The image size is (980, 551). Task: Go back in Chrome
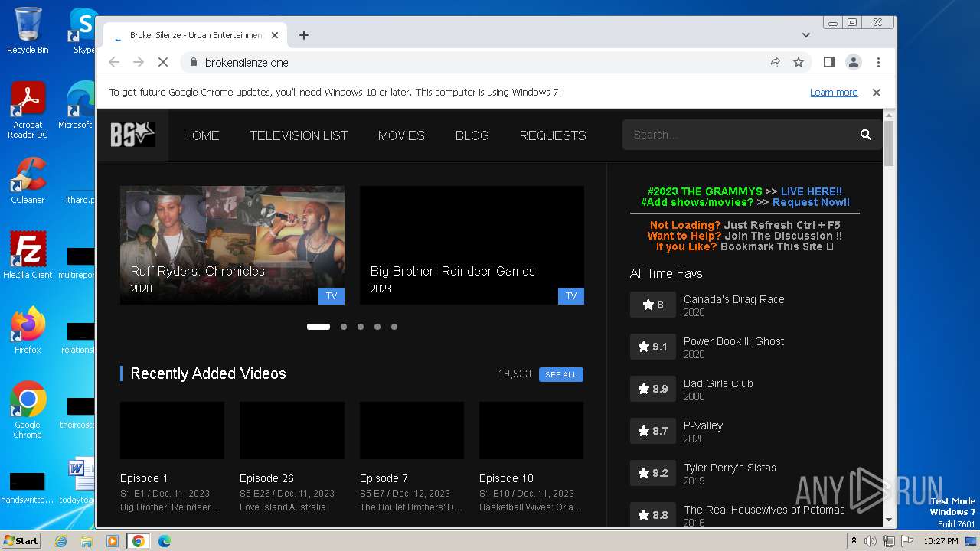pyautogui.click(x=114, y=62)
